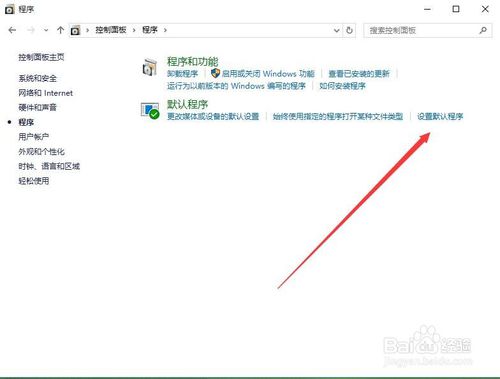Open 运行为以前版本的 Windows 编写的程序
500x379 pixels.
[x=236, y=86]
